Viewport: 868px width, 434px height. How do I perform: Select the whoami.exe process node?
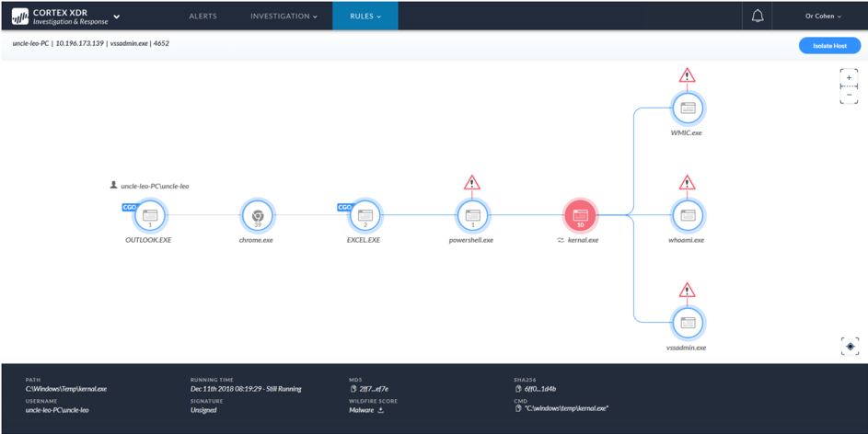[x=687, y=215]
